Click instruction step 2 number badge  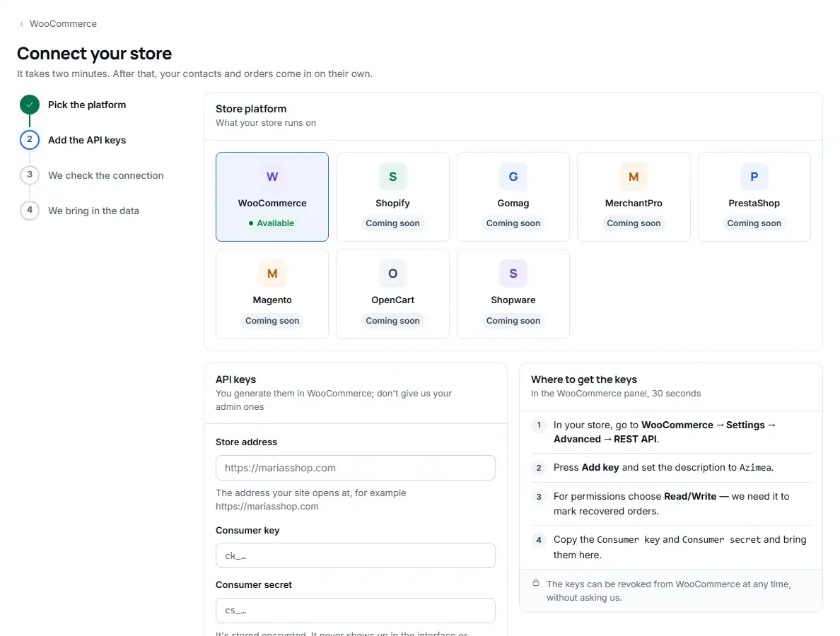pyautogui.click(x=538, y=468)
